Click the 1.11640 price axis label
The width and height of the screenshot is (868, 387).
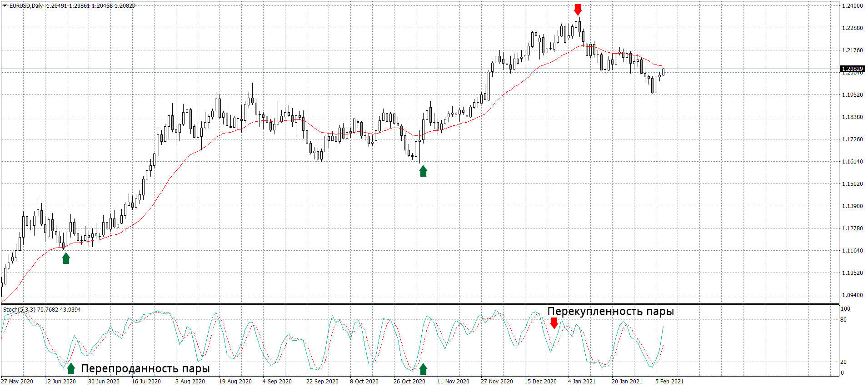[x=852, y=251]
